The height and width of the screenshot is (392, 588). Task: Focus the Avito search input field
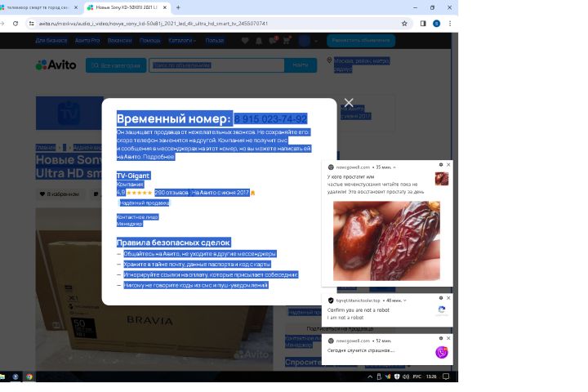pos(216,65)
